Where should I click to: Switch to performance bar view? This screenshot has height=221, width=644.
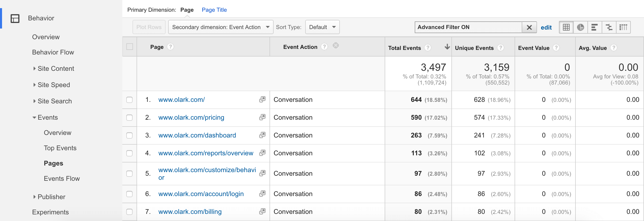[x=595, y=27]
